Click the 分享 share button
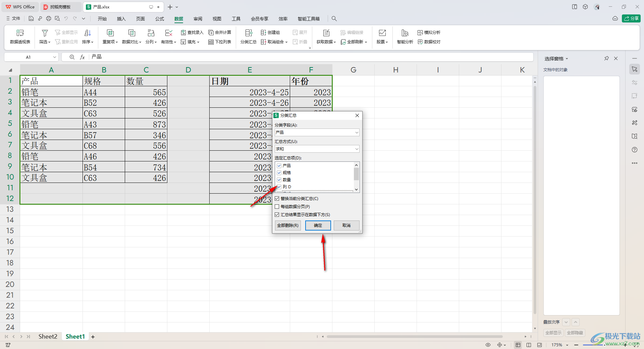The image size is (644, 349). pos(631,18)
